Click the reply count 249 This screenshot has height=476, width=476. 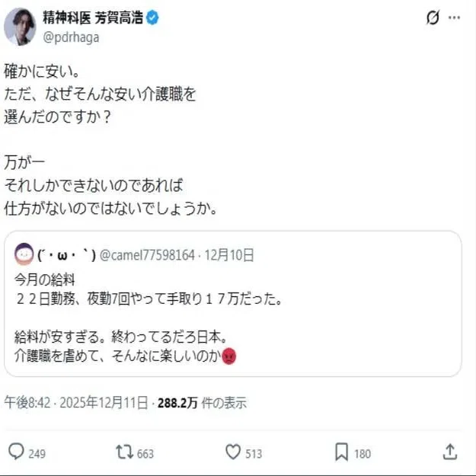pyautogui.click(x=37, y=454)
